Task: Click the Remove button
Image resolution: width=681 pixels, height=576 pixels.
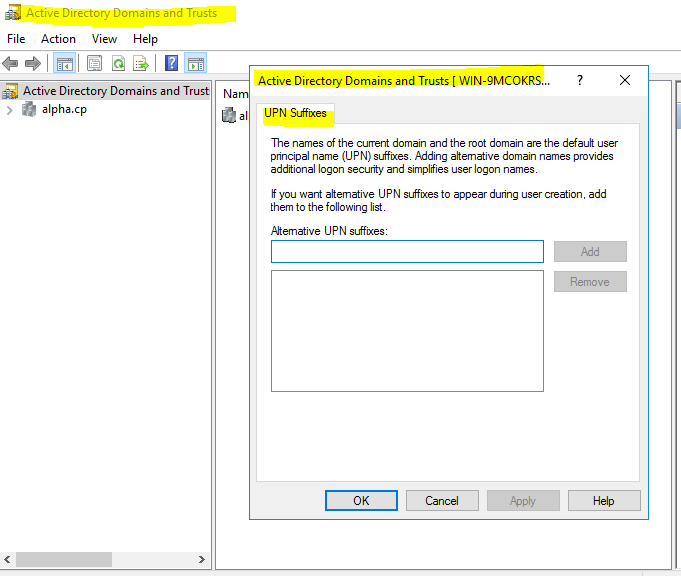Action: click(590, 282)
